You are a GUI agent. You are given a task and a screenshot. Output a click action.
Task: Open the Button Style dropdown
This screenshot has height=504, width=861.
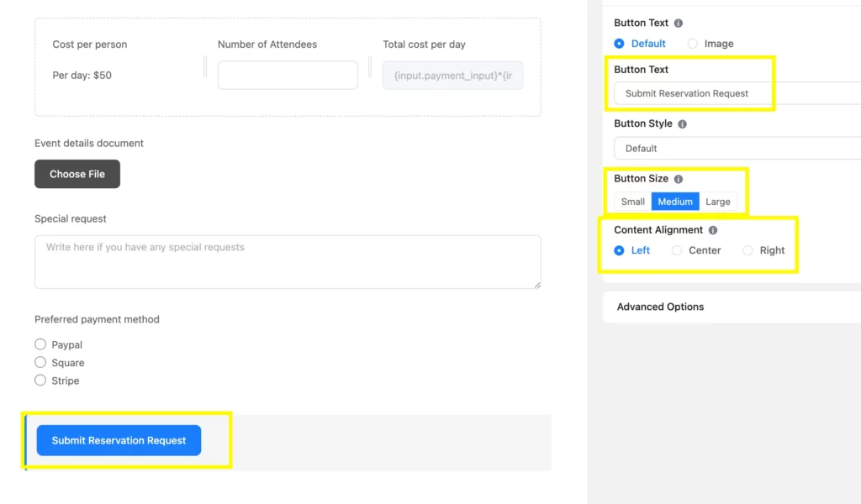(737, 148)
